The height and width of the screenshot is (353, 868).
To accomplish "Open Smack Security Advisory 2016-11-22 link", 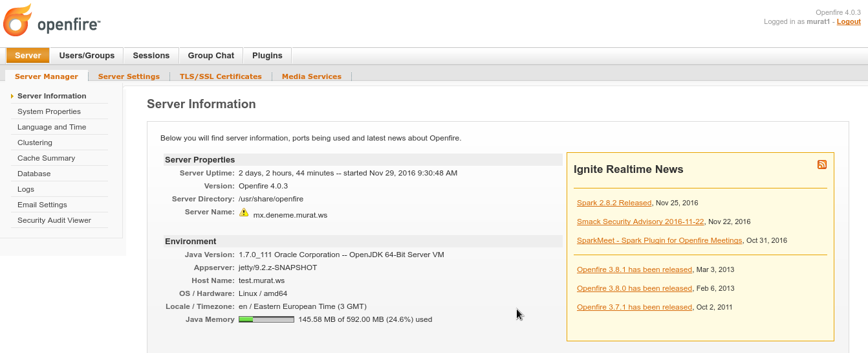I will tap(640, 222).
